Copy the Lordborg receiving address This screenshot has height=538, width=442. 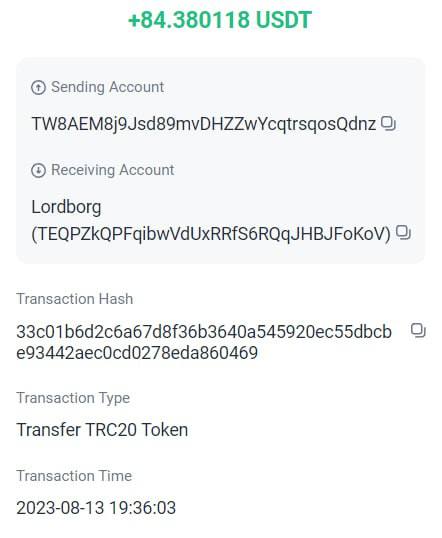pyautogui.click(x=403, y=232)
